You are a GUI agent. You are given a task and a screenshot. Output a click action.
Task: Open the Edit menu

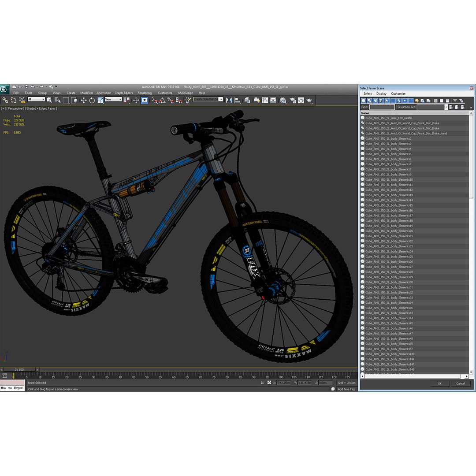tap(16, 93)
